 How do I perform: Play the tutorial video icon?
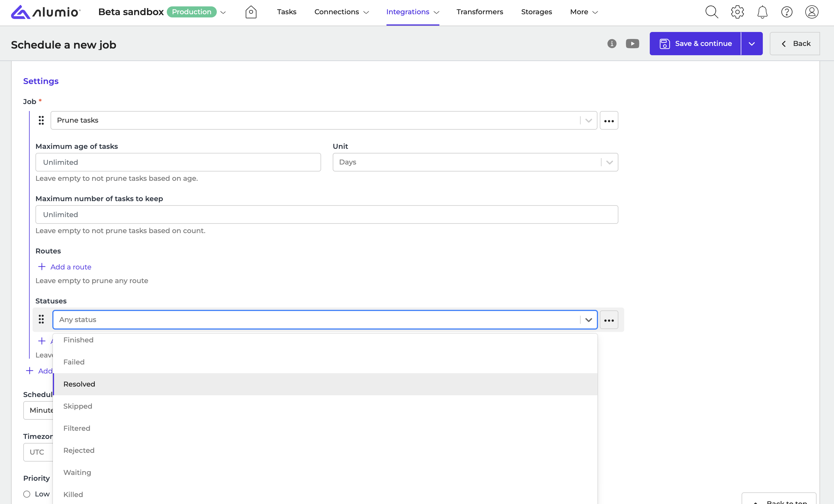point(632,44)
